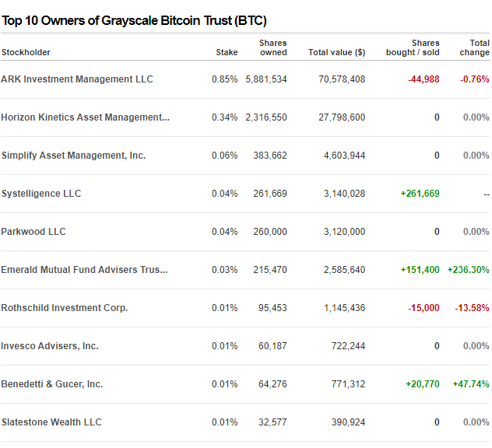Select total value 3,140,028
This screenshot has width=492, height=448.
click(x=345, y=194)
